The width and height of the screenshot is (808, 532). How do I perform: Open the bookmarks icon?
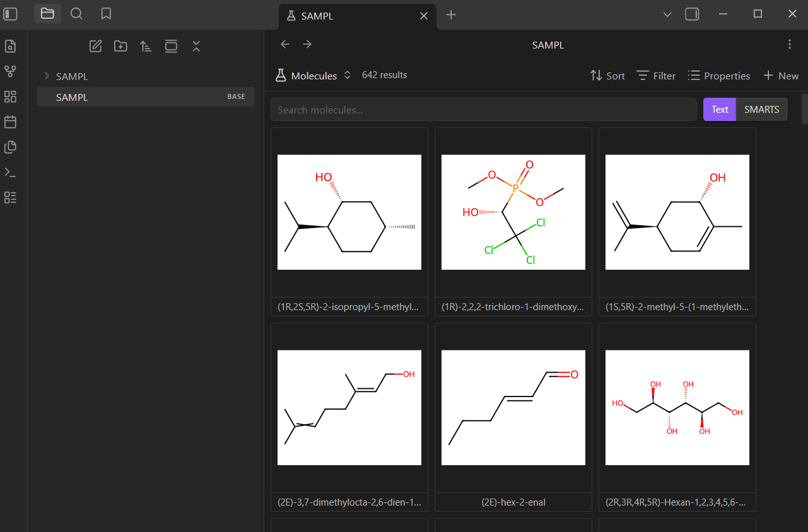click(x=106, y=14)
